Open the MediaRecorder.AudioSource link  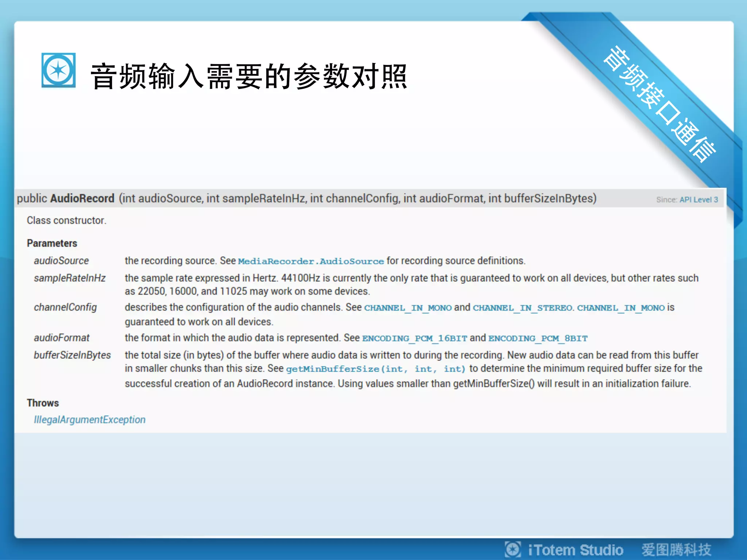click(311, 261)
